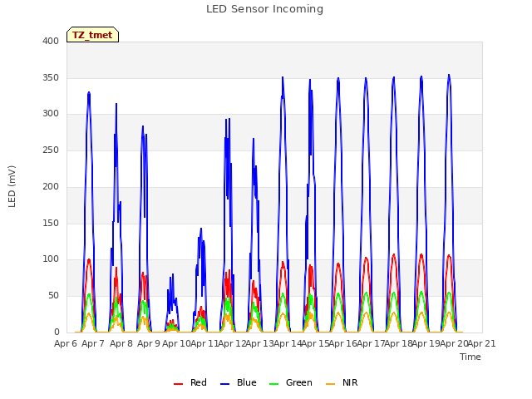This screenshot has height=399, width=532.
Task: Toggle the NIR series in legend
Action: coord(342,382)
